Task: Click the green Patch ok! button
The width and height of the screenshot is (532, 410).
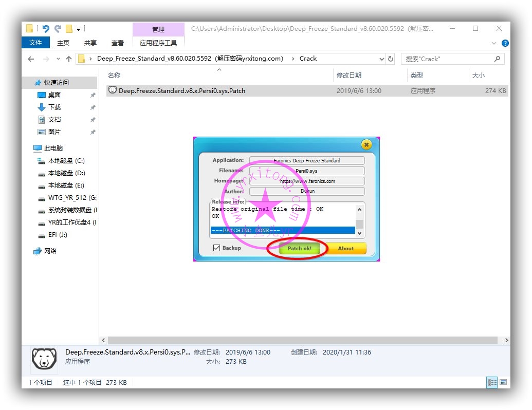Action: 299,248
